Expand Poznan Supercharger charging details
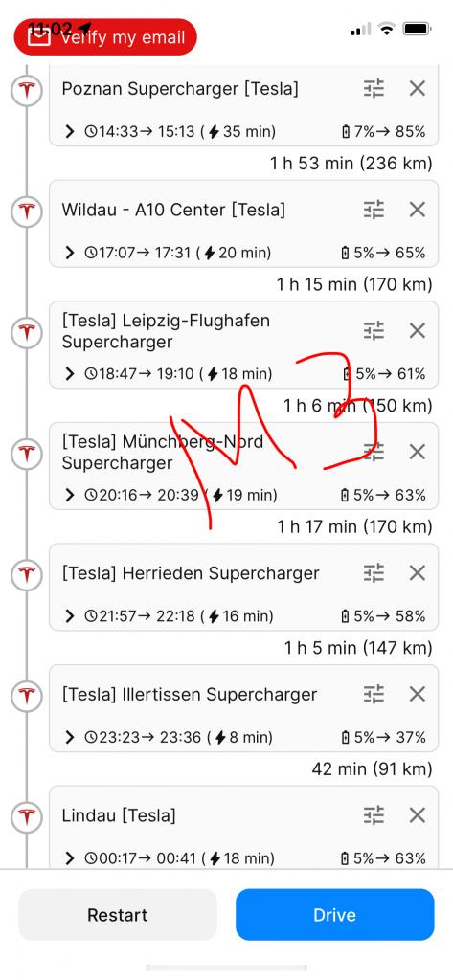 (x=70, y=132)
